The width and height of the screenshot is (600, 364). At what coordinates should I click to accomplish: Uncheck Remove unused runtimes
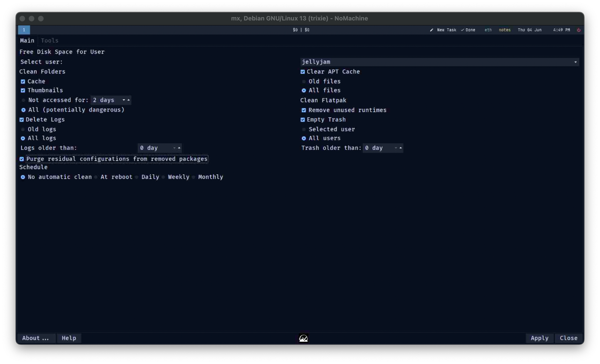pyautogui.click(x=304, y=110)
